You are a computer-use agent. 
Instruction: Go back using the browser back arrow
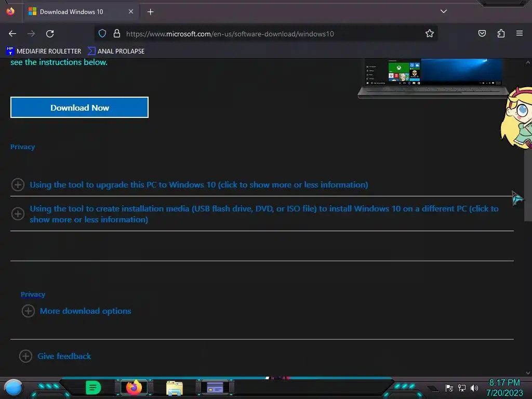(x=12, y=34)
